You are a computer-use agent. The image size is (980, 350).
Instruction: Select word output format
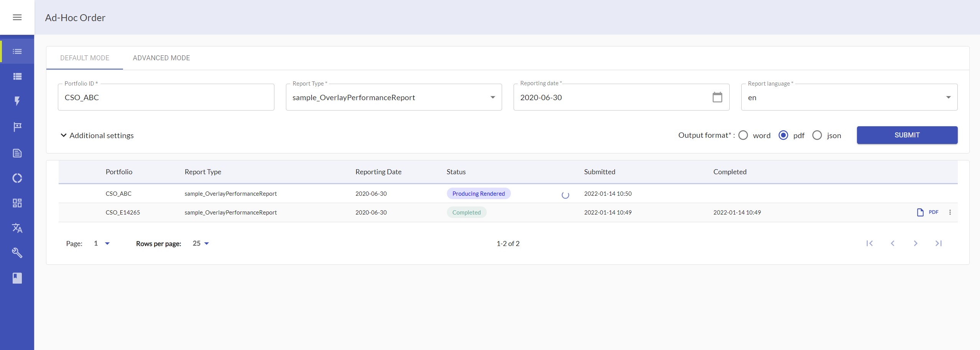(743, 135)
